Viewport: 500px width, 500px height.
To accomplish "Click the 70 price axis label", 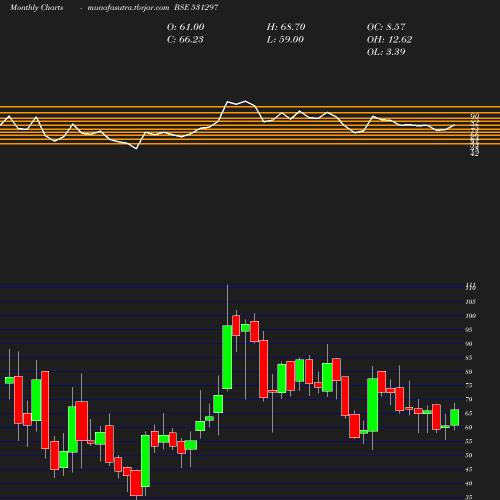I will [x=469, y=399].
